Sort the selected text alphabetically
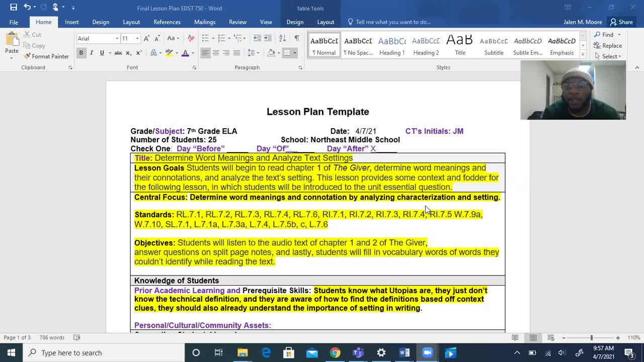The width and height of the screenshot is (644, 362). coord(282,38)
